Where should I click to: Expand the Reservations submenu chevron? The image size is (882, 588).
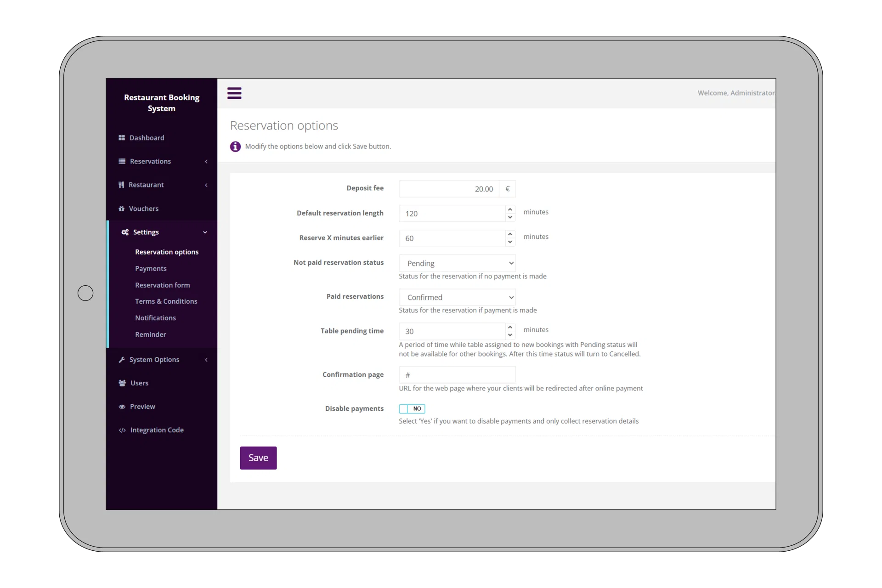[206, 162]
